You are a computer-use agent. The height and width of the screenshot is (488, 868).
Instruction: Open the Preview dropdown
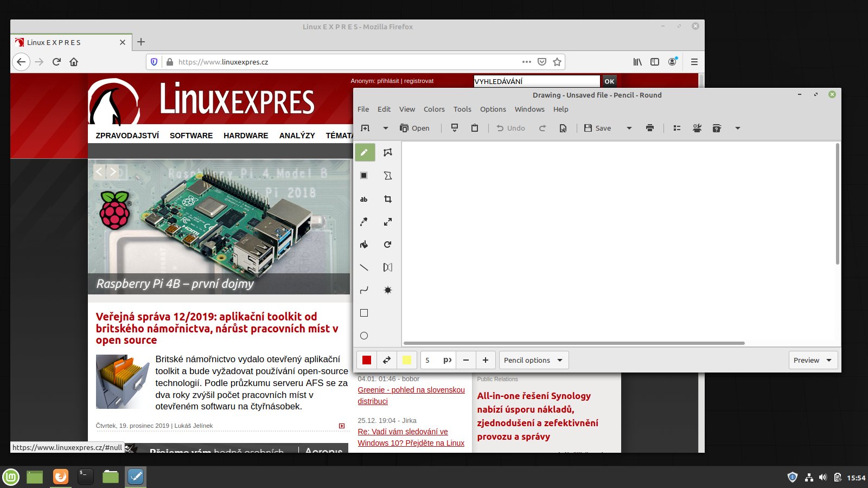coord(813,360)
